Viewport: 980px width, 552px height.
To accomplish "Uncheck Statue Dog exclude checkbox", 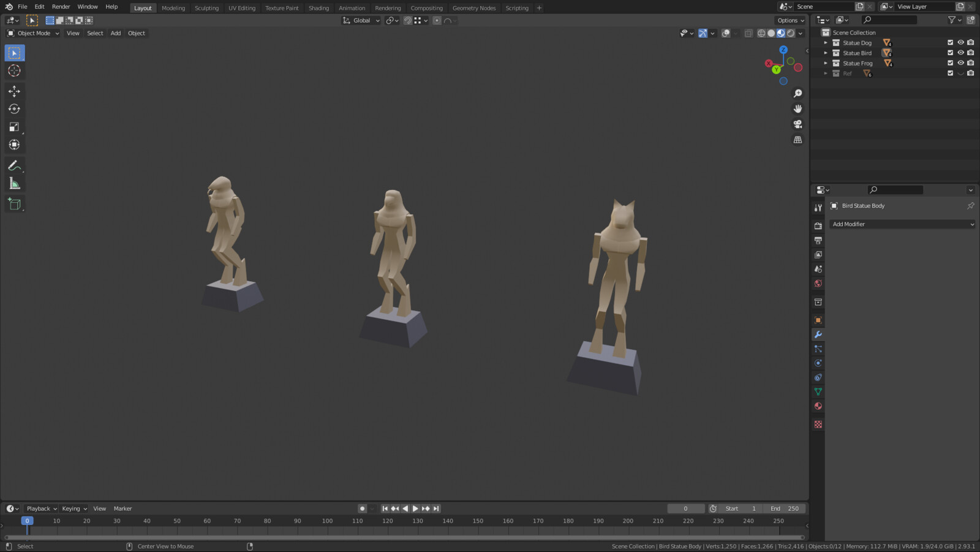I will pos(951,43).
